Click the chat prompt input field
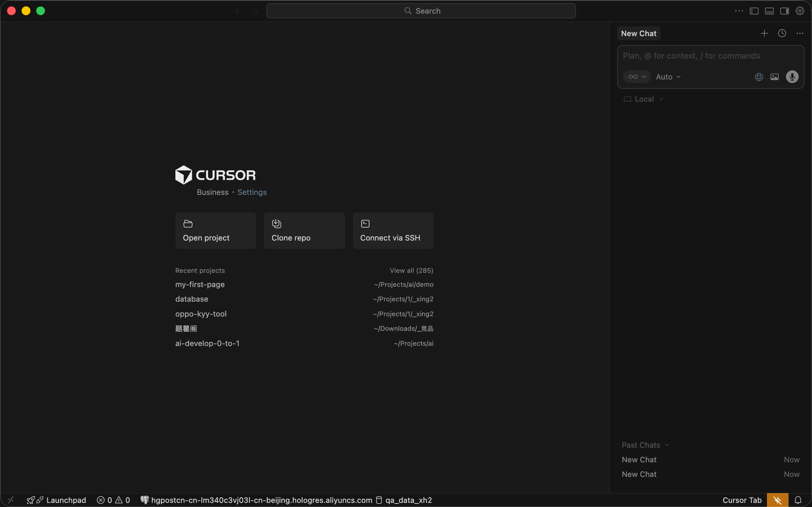This screenshot has width=812, height=507. (x=691, y=56)
